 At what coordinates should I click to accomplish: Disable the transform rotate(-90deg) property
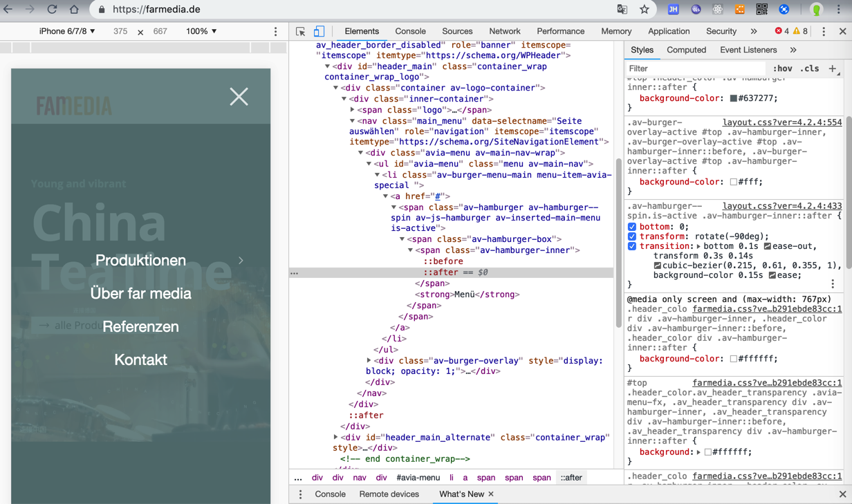(632, 236)
